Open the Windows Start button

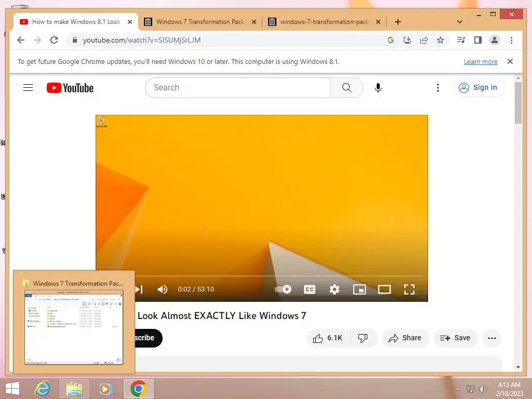tap(12, 389)
